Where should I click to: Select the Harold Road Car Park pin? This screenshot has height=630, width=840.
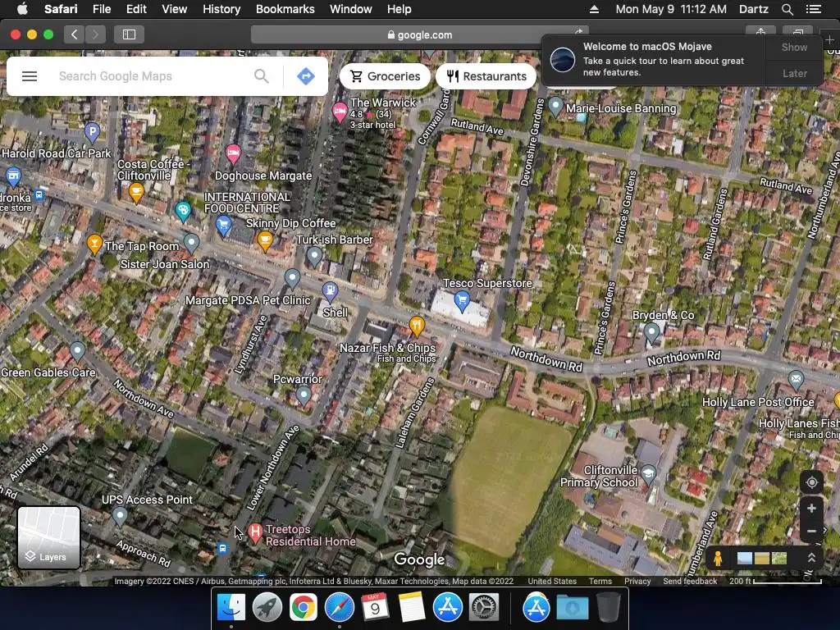coord(92,132)
